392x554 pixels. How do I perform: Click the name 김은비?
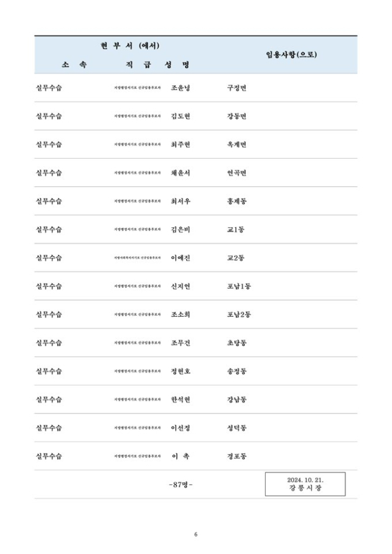point(181,229)
